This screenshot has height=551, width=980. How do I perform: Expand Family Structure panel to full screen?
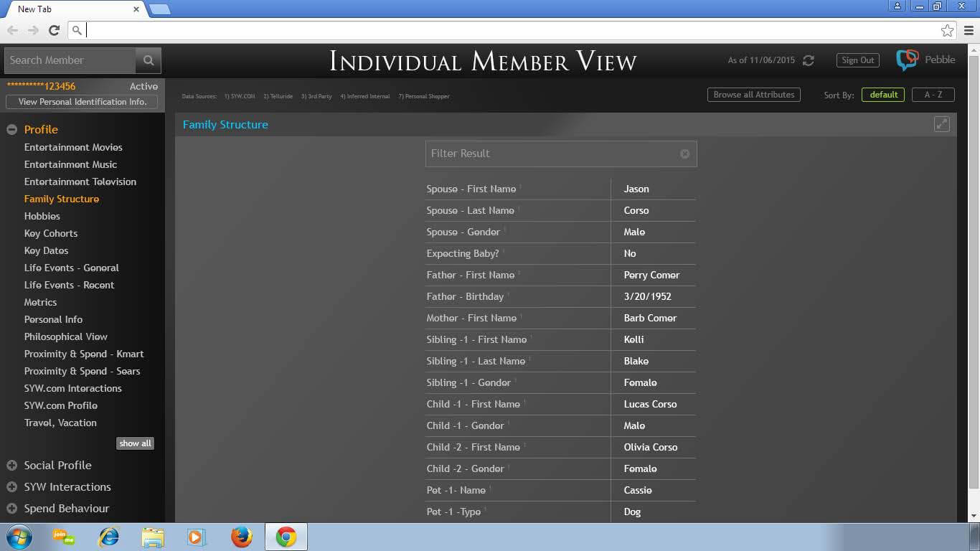(x=941, y=124)
